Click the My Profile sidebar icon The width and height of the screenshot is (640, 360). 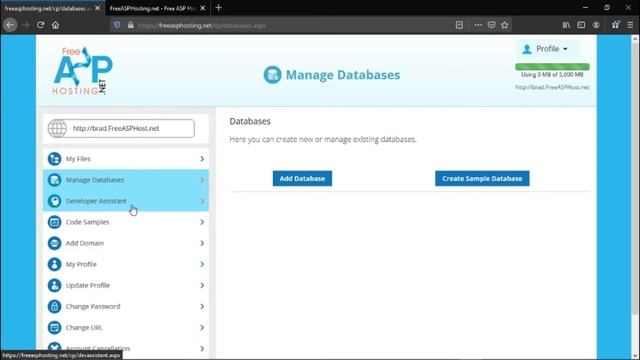tap(54, 264)
